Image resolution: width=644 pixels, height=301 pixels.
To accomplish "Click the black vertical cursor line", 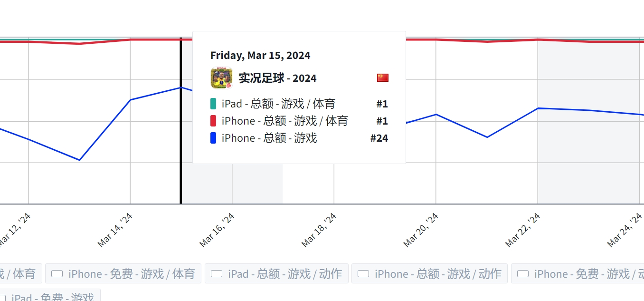I will pos(181,121).
